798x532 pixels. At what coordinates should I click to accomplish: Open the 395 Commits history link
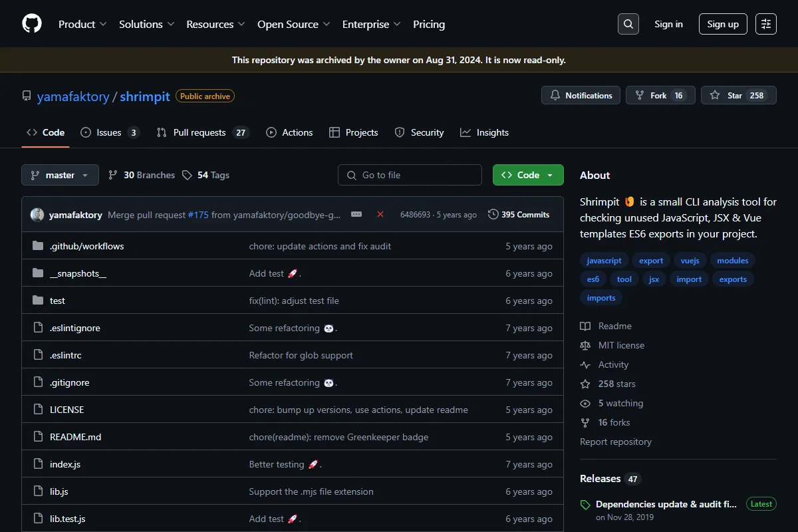pyautogui.click(x=519, y=214)
